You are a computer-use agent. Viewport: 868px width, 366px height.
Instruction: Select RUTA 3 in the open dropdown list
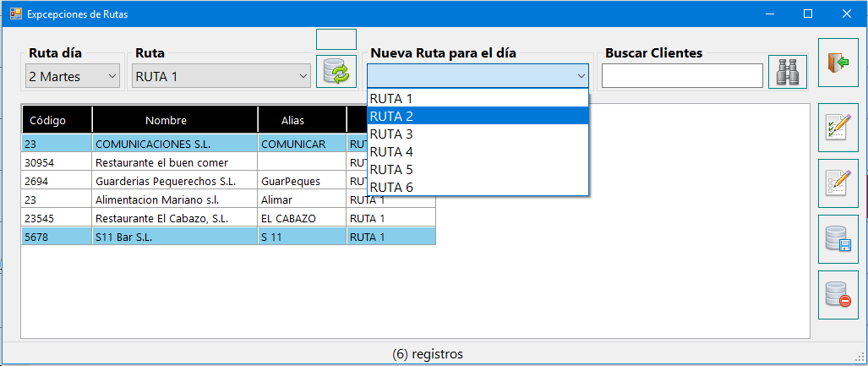tap(478, 134)
